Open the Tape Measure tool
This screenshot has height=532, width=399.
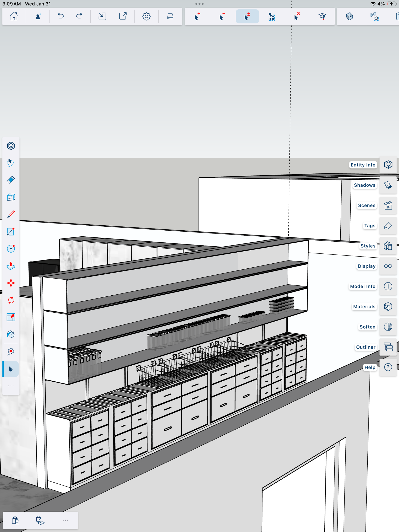[x=11, y=352]
